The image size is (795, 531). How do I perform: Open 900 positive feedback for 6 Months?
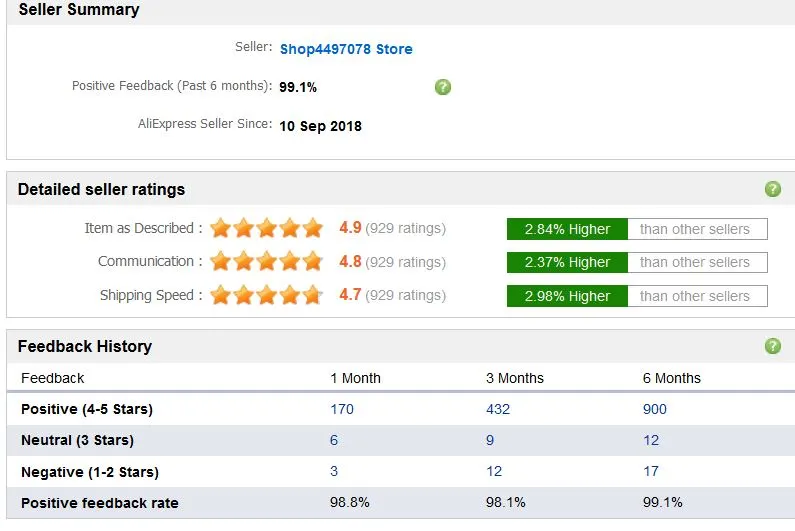(x=655, y=409)
